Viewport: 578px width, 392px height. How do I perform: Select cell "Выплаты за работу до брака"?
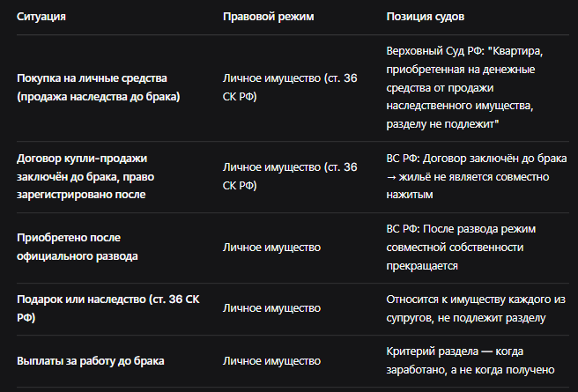coord(91,361)
